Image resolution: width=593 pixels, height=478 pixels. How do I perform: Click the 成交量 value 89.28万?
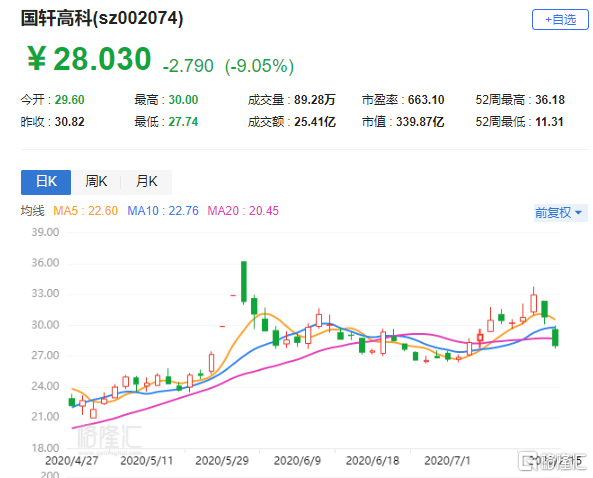coord(315,100)
